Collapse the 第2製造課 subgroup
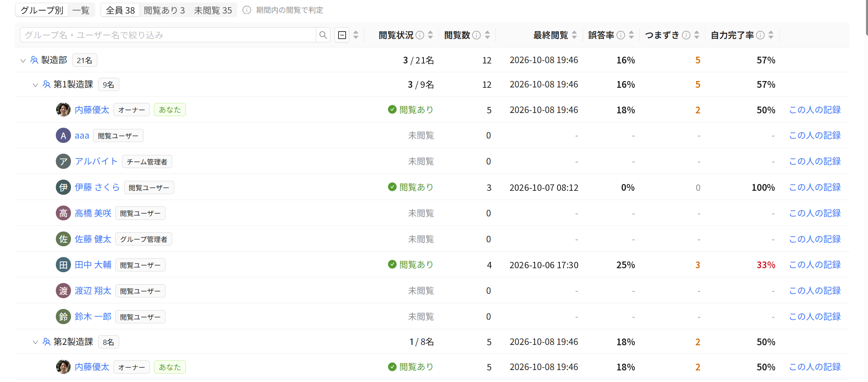Image resolution: width=868 pixels, height=382 pixels. [x=35, y=342]
